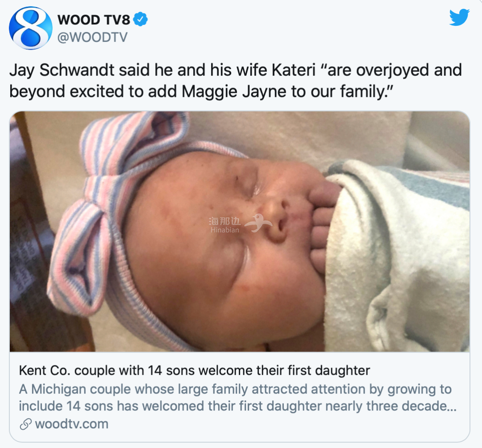This screenshot has width=482, height=448.
Task: Open headline about couple with 14 sons
Action: (194, 370)
